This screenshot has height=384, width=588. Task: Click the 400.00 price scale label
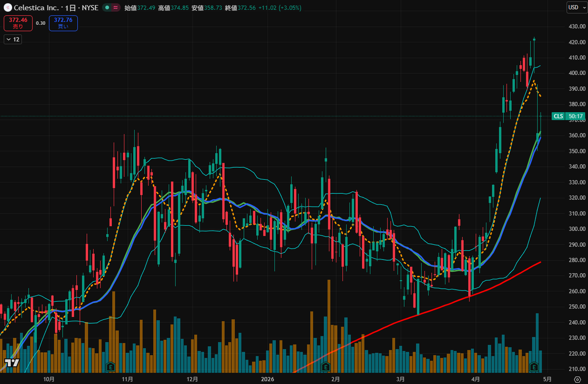576,73
